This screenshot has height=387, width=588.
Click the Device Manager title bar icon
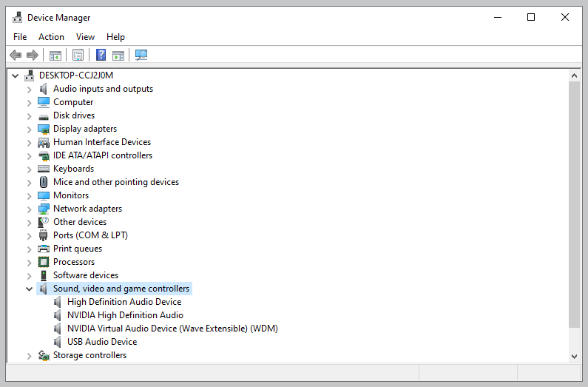pyautogui.click(x=17, y=17)
